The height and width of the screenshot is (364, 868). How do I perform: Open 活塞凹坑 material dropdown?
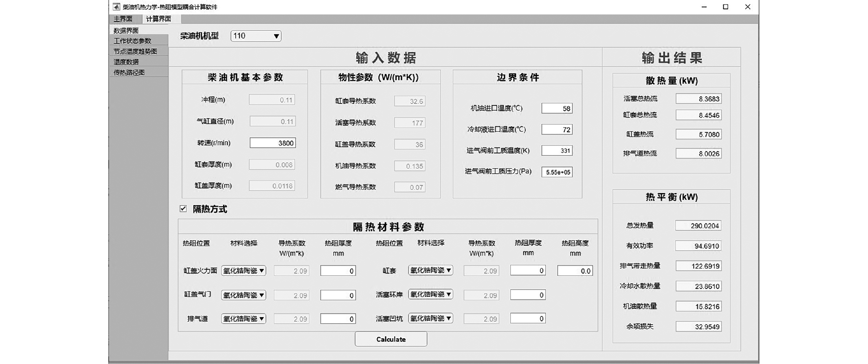430,318
